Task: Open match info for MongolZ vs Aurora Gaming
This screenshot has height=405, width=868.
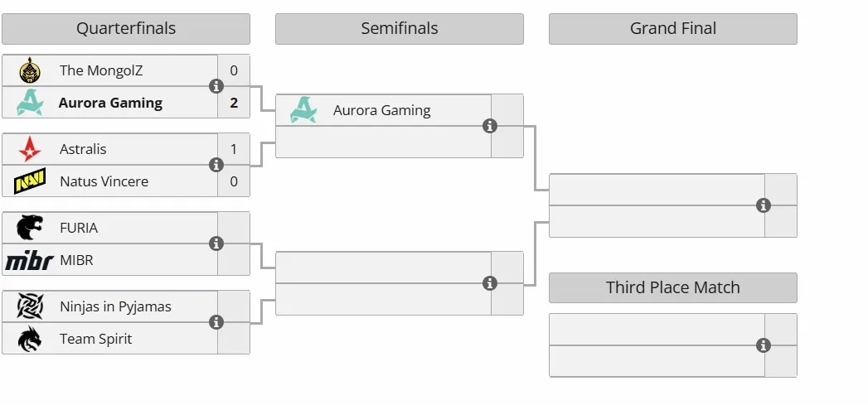Action: [x=216, y=86]
